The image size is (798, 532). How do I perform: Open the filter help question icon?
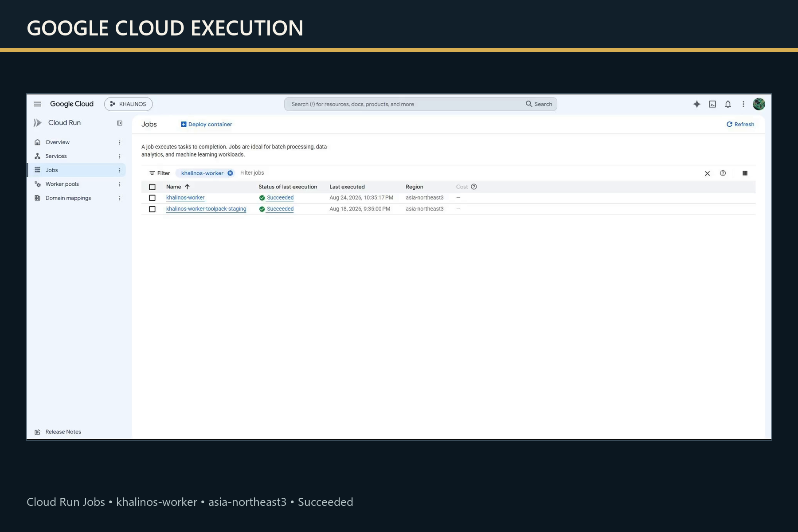click(723, 173)
